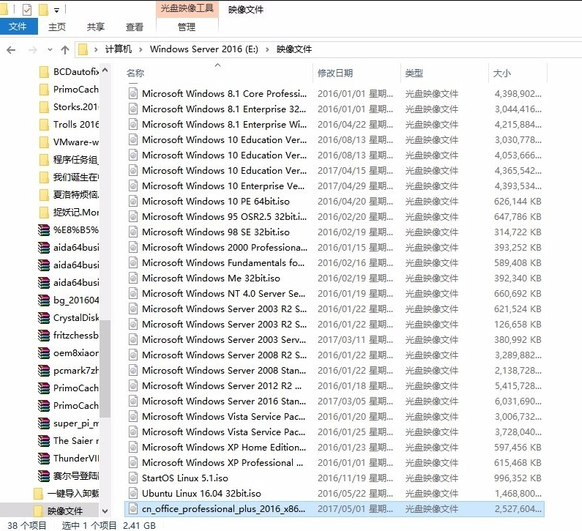Click the 计算机 breadcrumb in address bar
Viewport: 582px width, 531px height.
tap(118, 49)
